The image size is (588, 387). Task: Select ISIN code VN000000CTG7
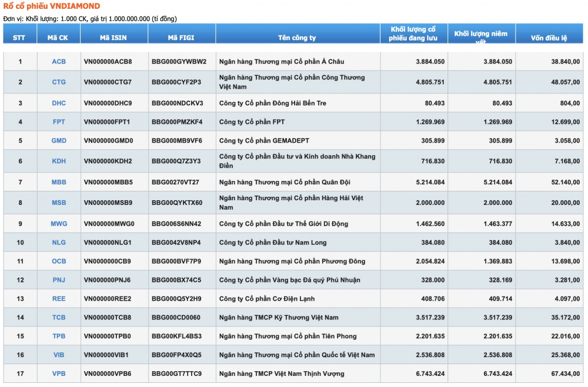coord(108,82)
